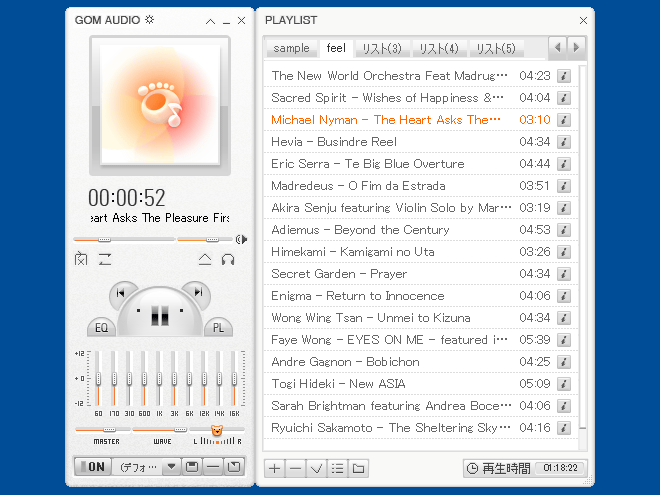Toggle the EQ panel button

[x=101, y=327]
